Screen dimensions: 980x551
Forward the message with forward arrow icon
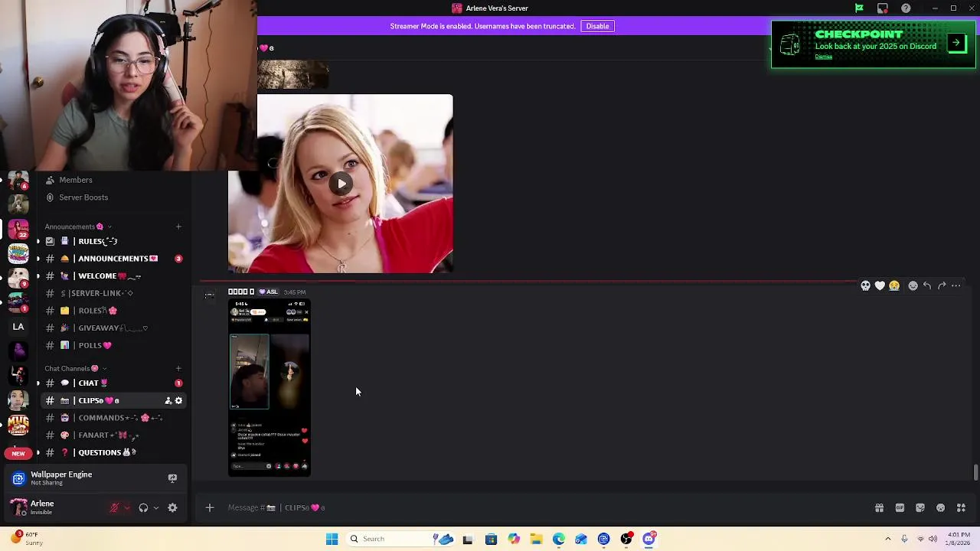pyautogui.click(x=942, y=285)
